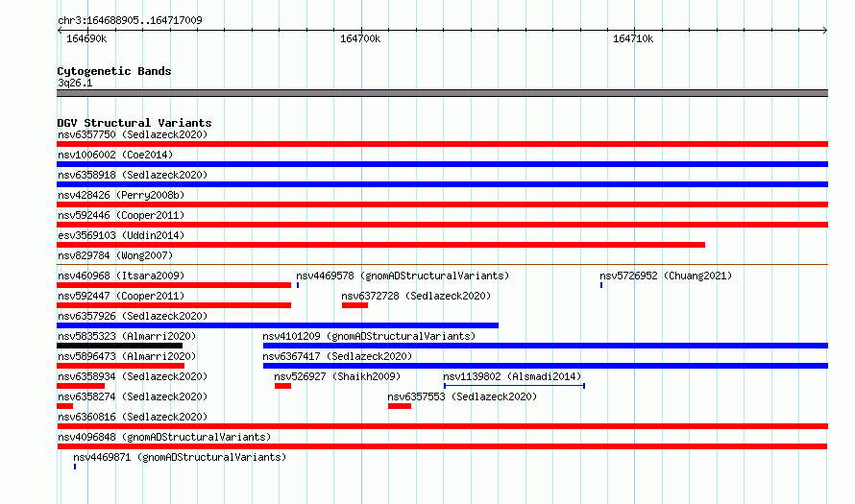Click the 164700k ruler position label
855x504 pixels.
(x=360, y=38)
